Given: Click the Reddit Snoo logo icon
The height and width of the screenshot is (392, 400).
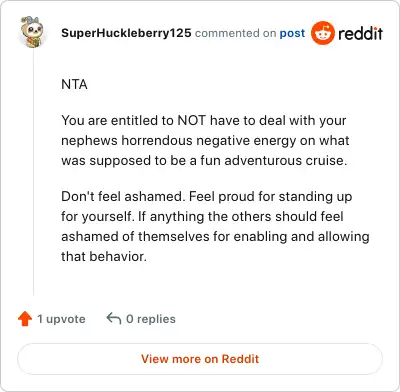Looking at the screenshot, I should pyautogui.click(x=322, y=33).
